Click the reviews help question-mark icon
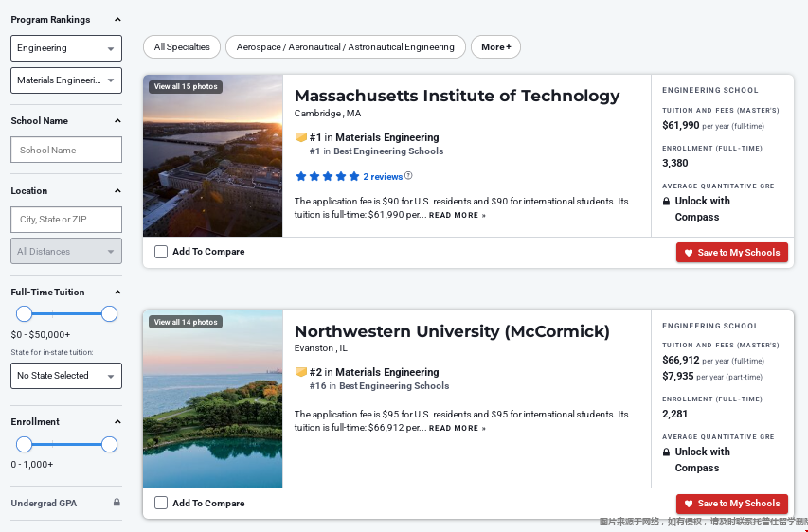The height and width of the screenshot is (532, 808). click(x=408, y=176)
